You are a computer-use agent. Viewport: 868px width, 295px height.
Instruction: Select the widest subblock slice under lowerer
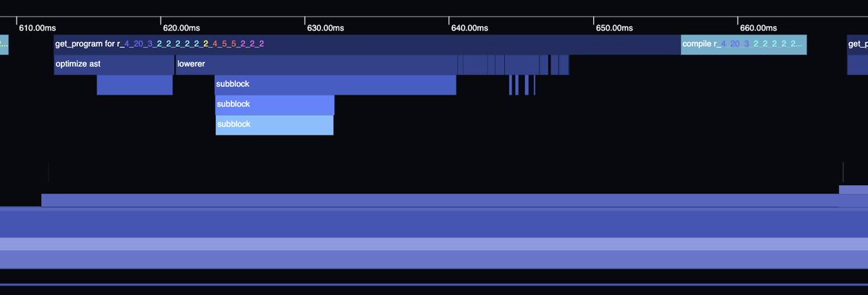(336, 85)
